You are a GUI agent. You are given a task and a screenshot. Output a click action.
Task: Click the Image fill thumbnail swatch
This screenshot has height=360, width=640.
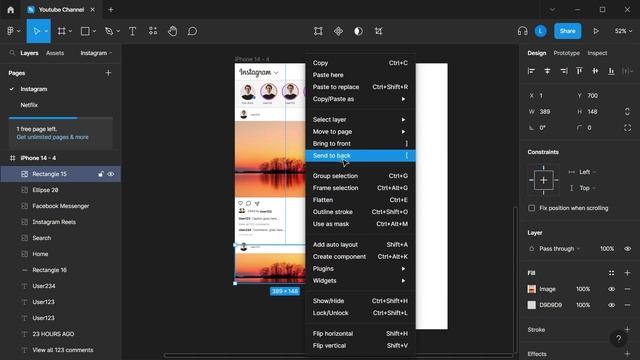click(x=531, y=289)
